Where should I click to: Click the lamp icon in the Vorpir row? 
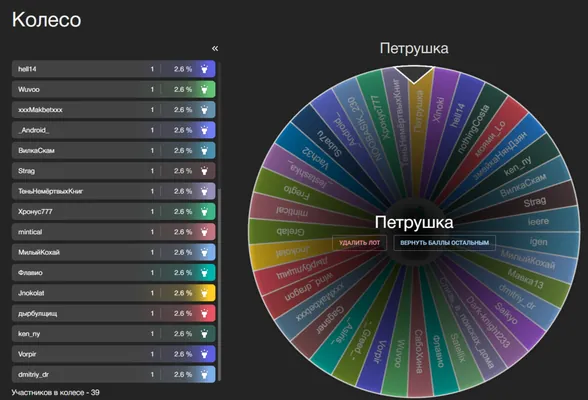coord(204,354)
